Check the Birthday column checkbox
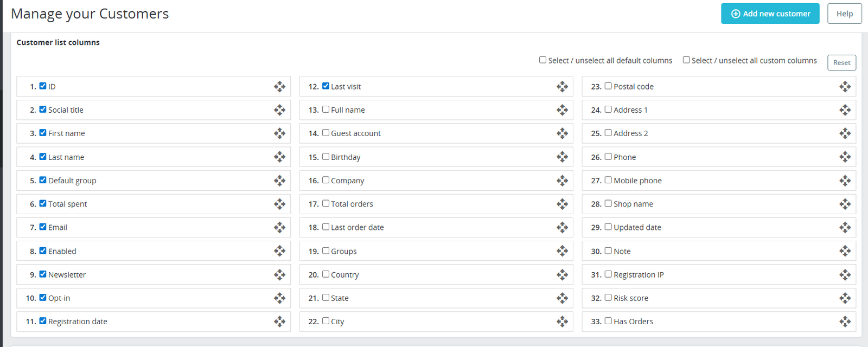This screenshot has height=347, width=868. [325, 156]
